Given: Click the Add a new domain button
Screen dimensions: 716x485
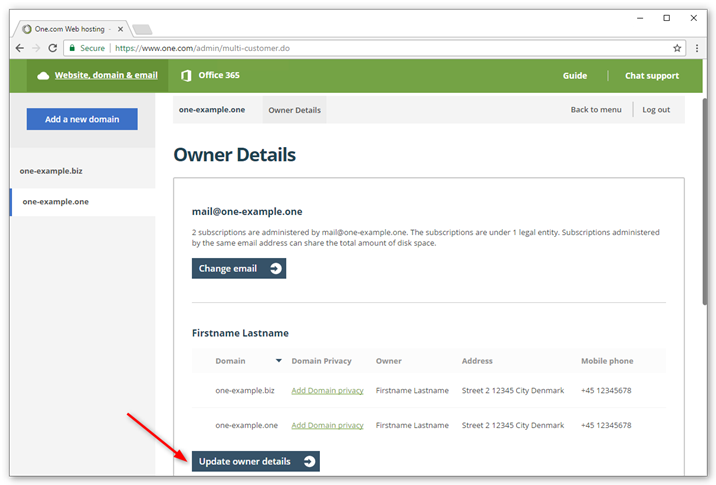Looking at the screenshot, I should point(82,119).
